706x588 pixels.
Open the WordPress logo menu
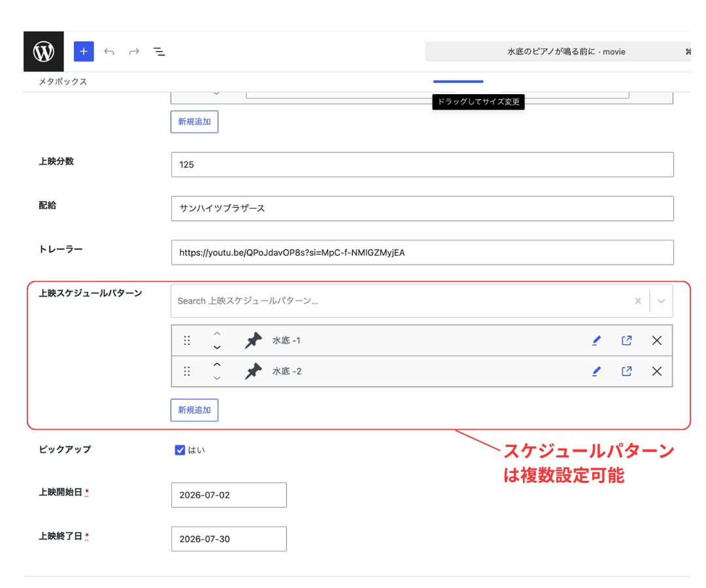click(x=44, y=52)
